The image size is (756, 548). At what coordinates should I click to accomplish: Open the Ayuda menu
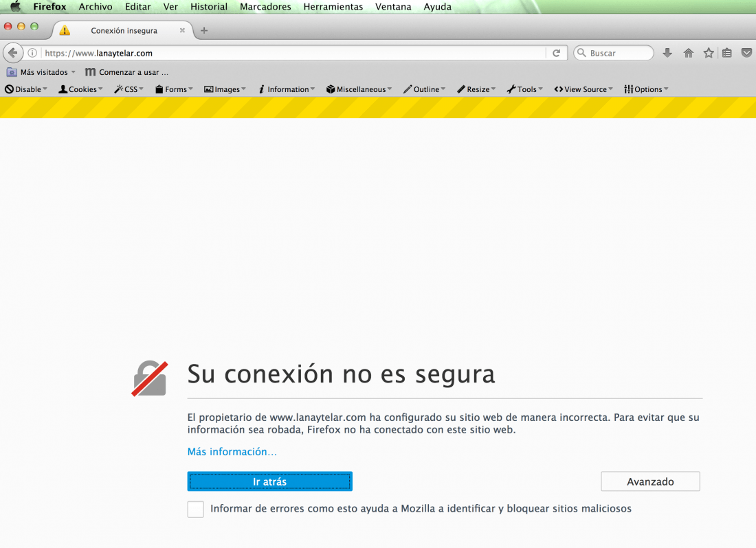tap(438, 7)
